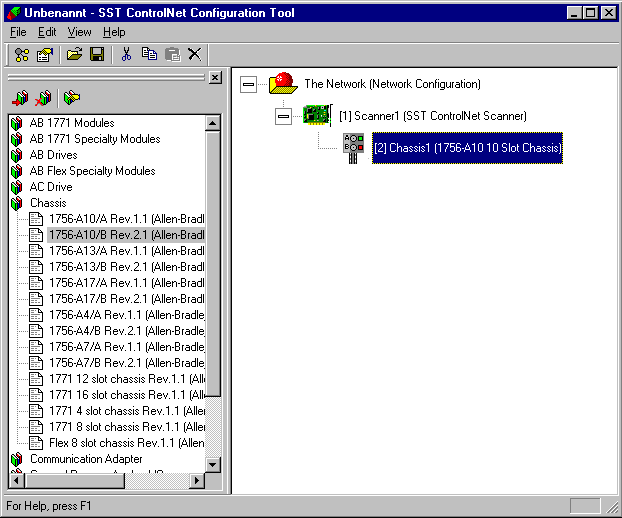The image size is (622, 518).
Task: Select 1771 16 slot chassis entry
Action: pyautogui.click(x=127, y=395)
